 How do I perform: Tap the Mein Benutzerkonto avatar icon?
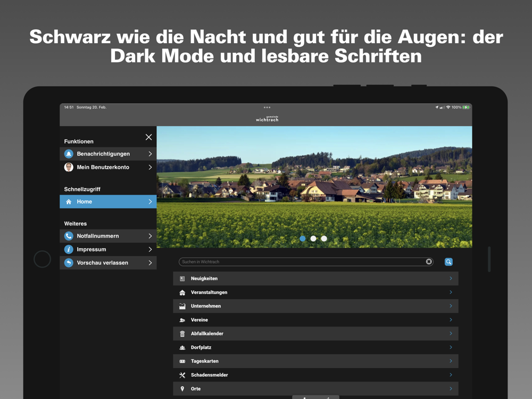click(x=69, y=167)
